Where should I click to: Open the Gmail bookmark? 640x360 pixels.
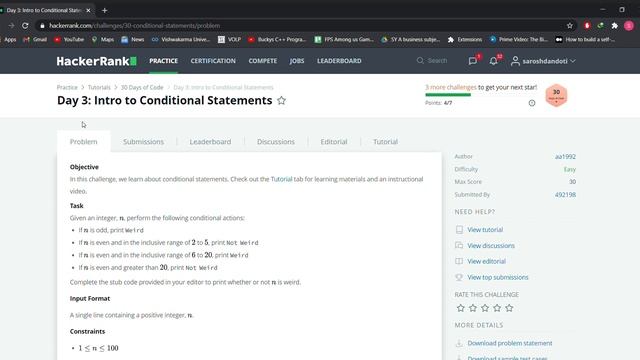pos(35,40)
